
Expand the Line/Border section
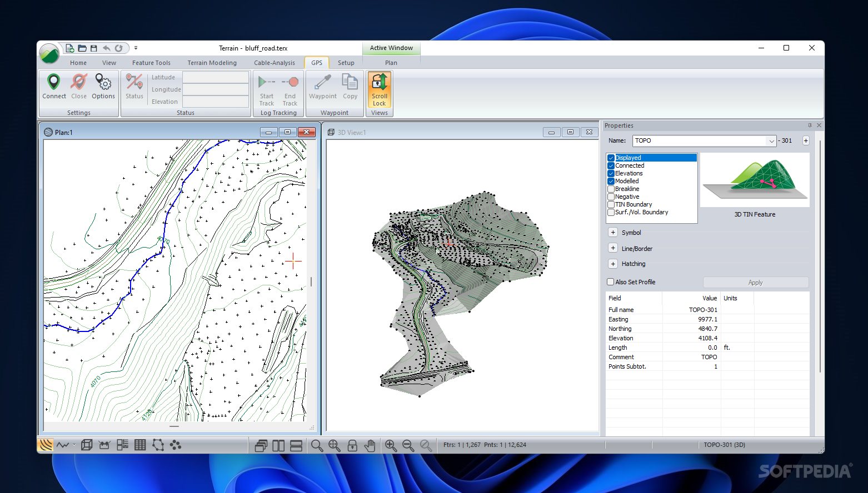point(613,248)
